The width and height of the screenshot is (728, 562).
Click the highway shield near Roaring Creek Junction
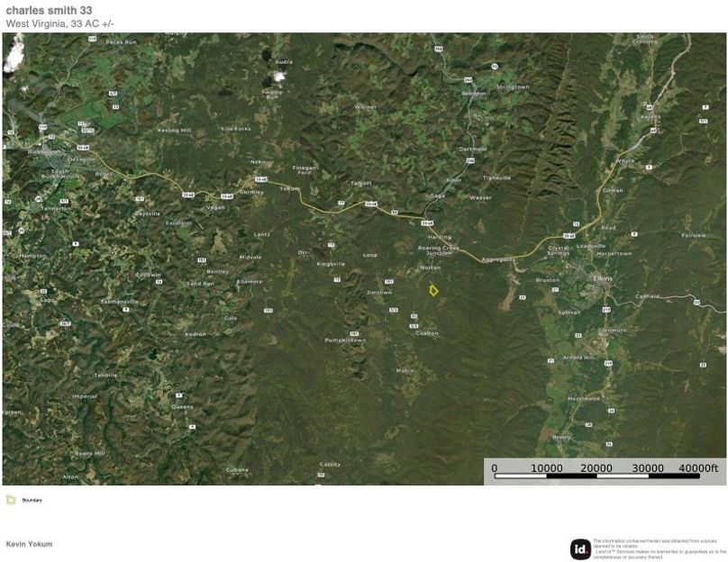point(428,222)
